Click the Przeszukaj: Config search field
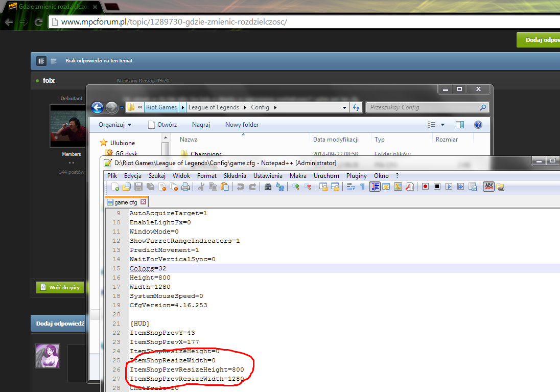The height and width of the screenshot is (392, 560). (427, 107)
